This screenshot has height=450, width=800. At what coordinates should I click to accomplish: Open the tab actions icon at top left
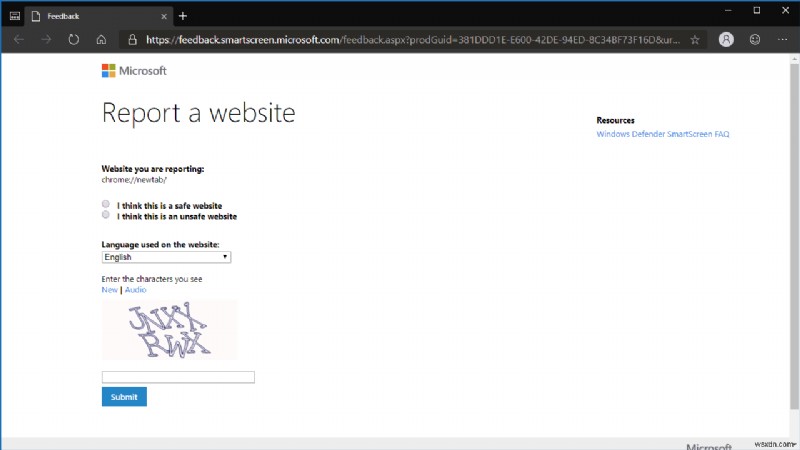tap(15, 16)
